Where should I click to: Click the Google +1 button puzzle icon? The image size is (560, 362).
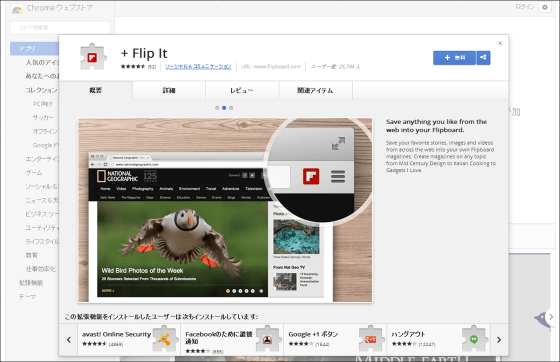pyautogui.click(x=371, y=338)
